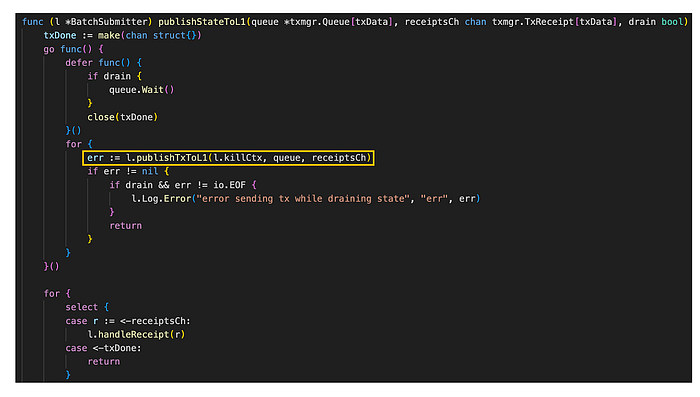
Task: Click the l.handleReceipt(r) call
Action: pyautogui.click(x=136, y=334)
